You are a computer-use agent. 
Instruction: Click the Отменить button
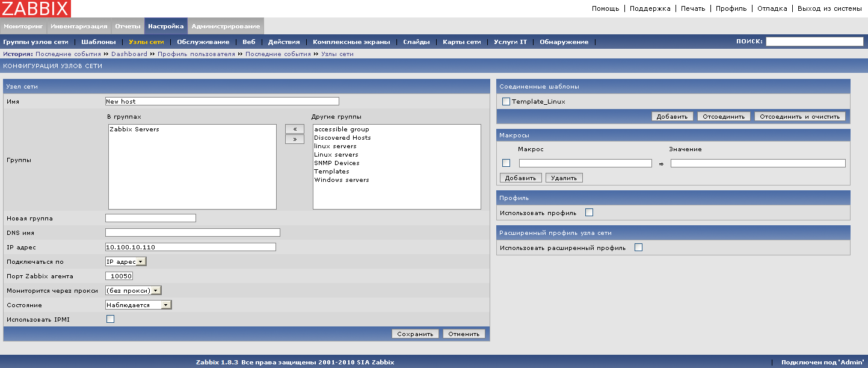[x=464, y=334]
